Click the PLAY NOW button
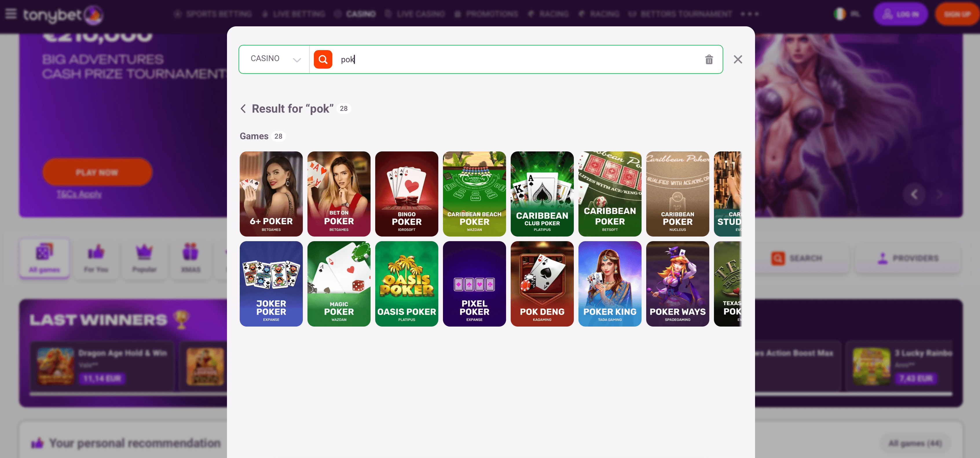 [x=97, y=172]
